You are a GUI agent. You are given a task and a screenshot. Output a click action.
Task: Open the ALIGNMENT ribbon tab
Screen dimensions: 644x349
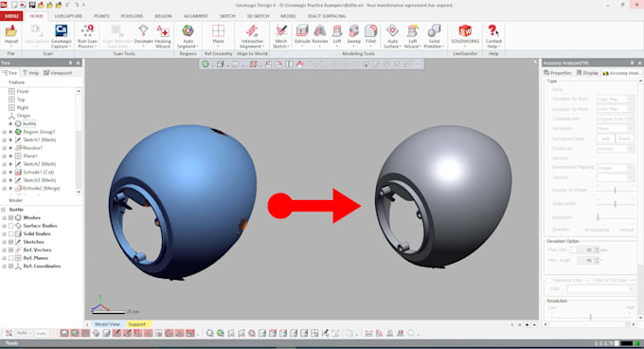click(x=195, y=16)
